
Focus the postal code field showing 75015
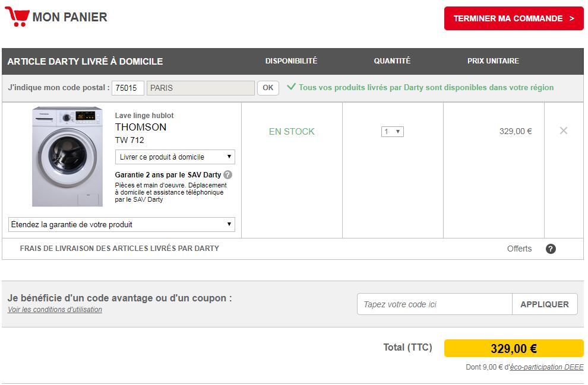point(128,88)
